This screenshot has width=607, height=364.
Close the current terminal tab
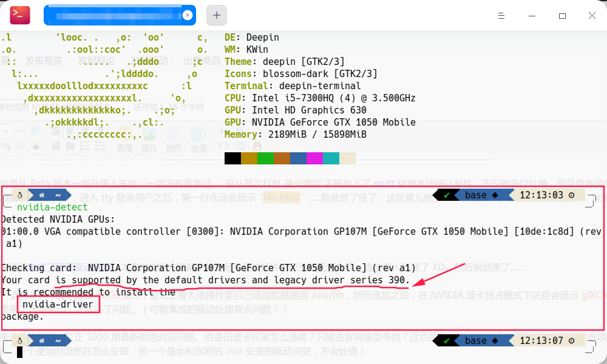coord(188,15)
